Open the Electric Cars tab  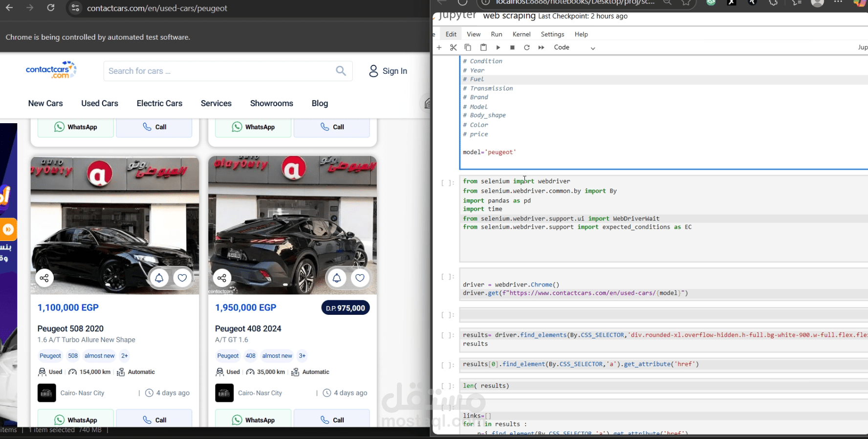click(x=159, y=103)
